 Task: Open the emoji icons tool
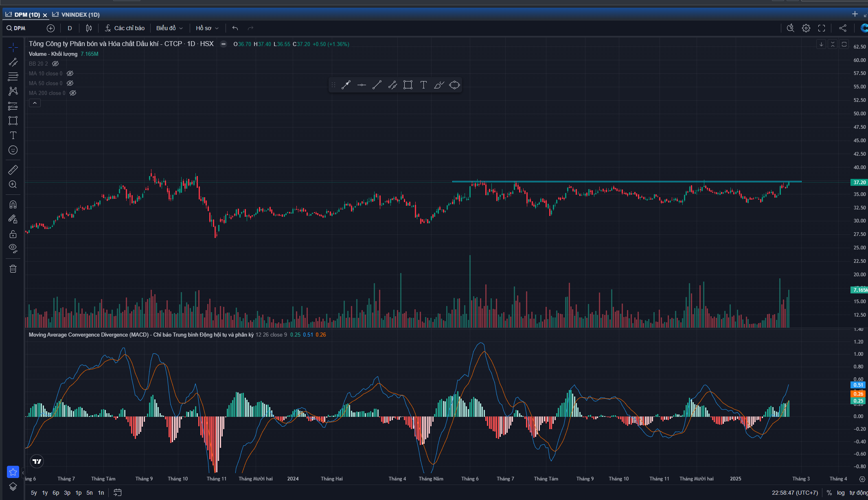coord(13,150)
